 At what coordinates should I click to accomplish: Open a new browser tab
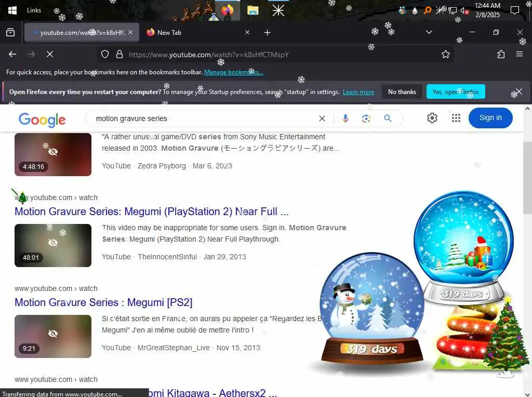tap(268, 33)
